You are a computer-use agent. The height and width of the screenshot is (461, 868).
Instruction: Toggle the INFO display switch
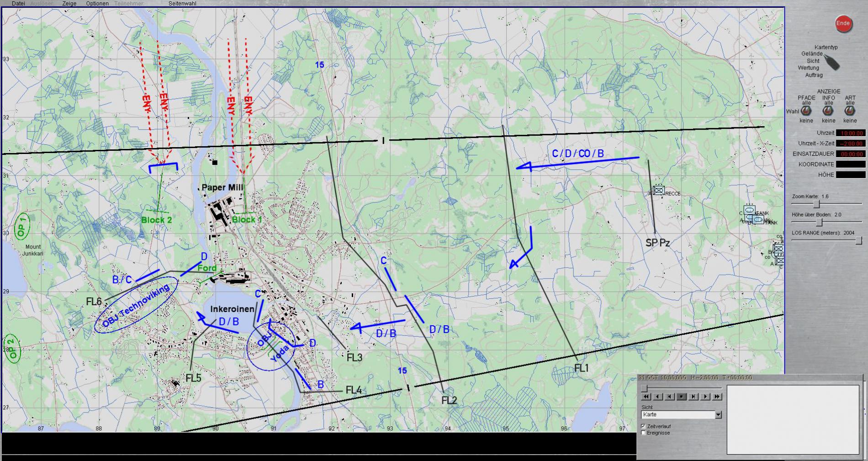point(828,111)
